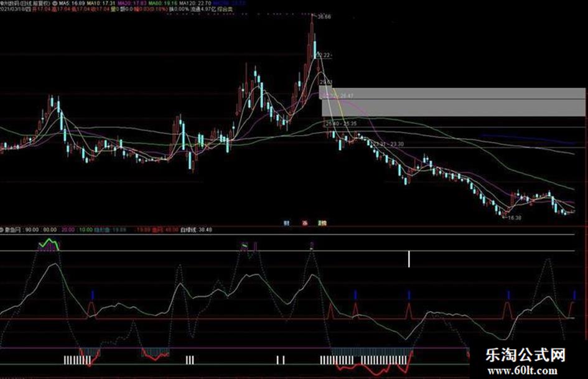Click the 白绿线 38.48 indicator value
Image resolution: width=588 pixels, height=379 pixels.
[x=196, y=230]
